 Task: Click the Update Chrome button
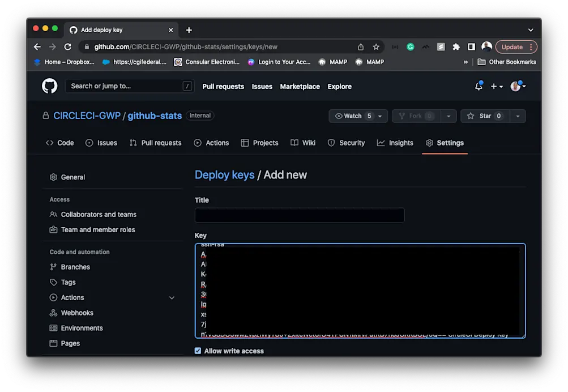[512, 47]
